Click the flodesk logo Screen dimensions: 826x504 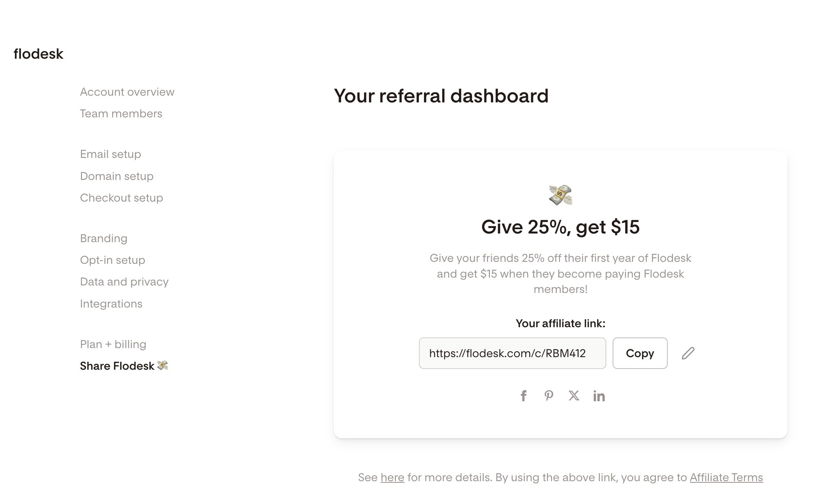(x=38, y=54)
